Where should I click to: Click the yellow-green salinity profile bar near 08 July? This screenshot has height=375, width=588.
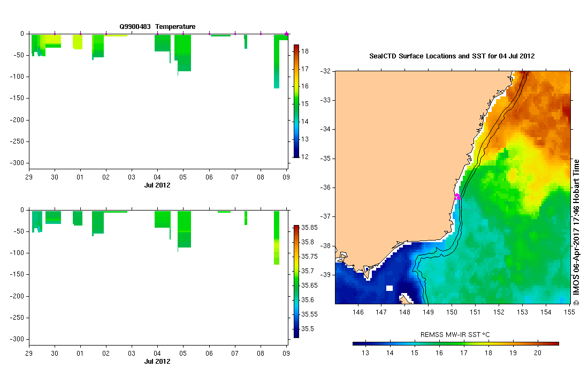tap(277, 238)
